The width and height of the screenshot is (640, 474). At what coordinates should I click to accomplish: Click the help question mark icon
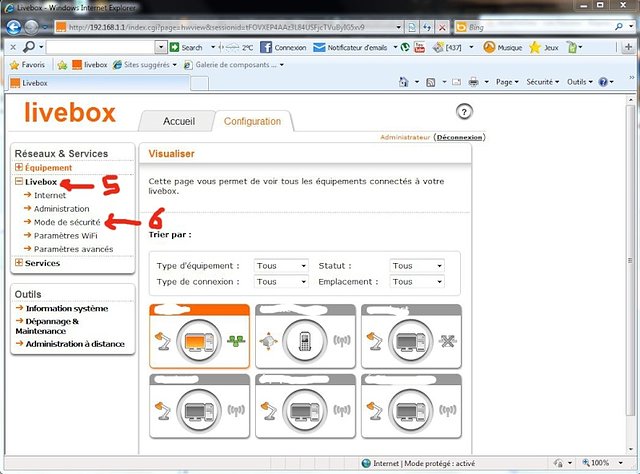point(464,111)
